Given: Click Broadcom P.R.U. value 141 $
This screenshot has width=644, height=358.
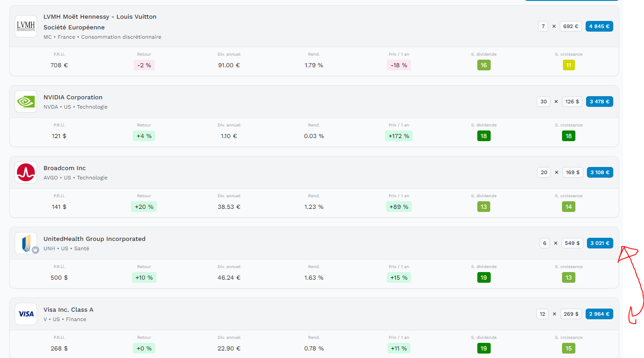Looking at the screenshot, I should (59, 207).
